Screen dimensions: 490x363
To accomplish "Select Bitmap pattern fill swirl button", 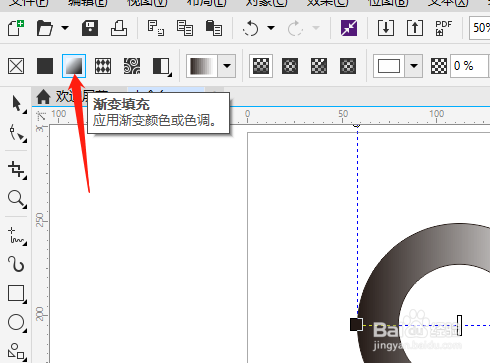I will coord(132,66).
